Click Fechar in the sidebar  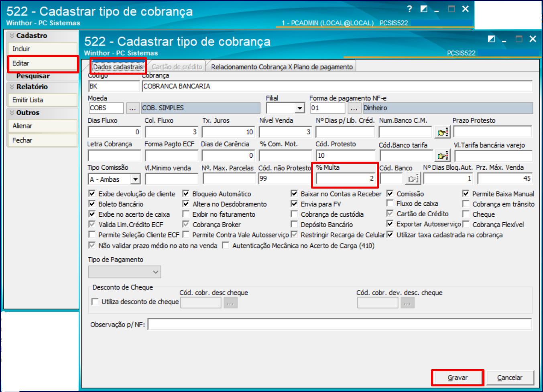point(43,140)
